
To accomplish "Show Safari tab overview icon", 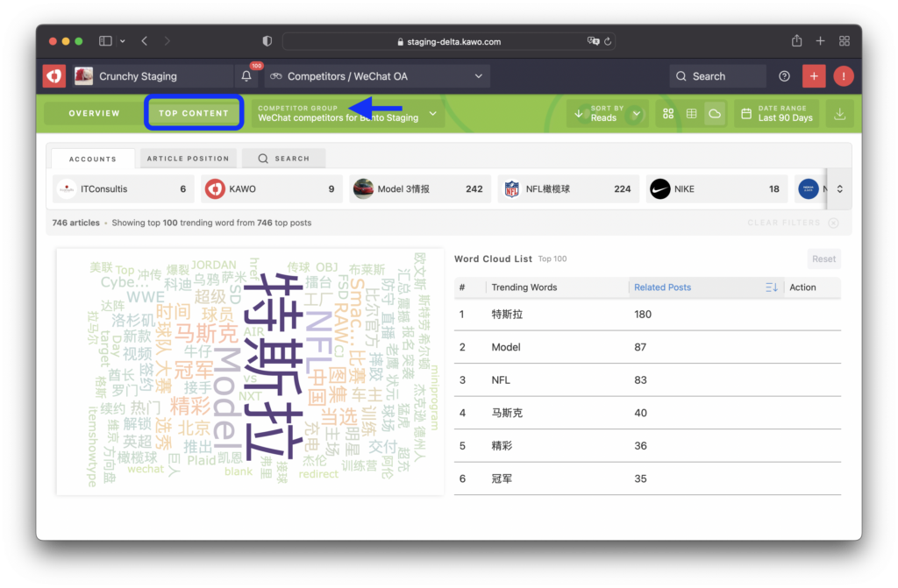I will tap(845, 41).
